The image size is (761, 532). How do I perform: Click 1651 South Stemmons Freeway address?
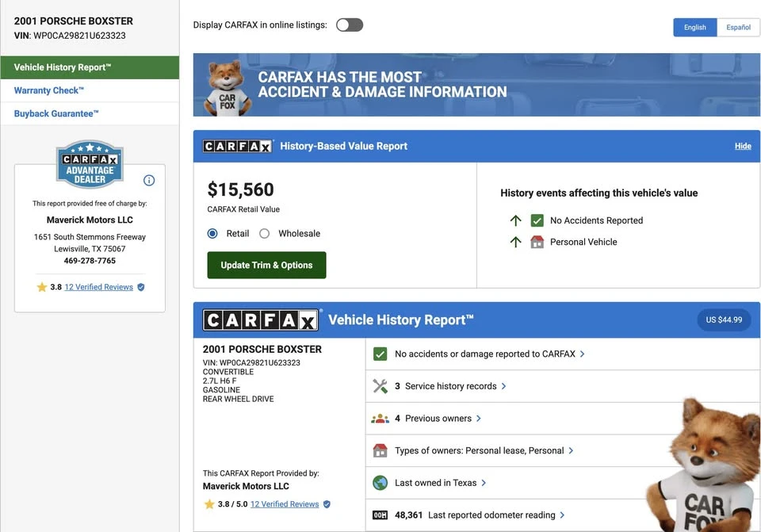coord(90,237)
